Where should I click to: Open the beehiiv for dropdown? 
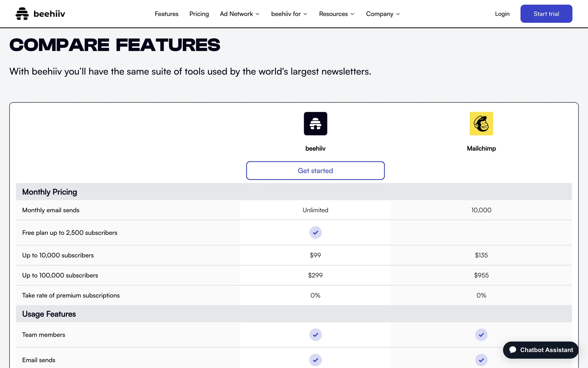point(289,14)
